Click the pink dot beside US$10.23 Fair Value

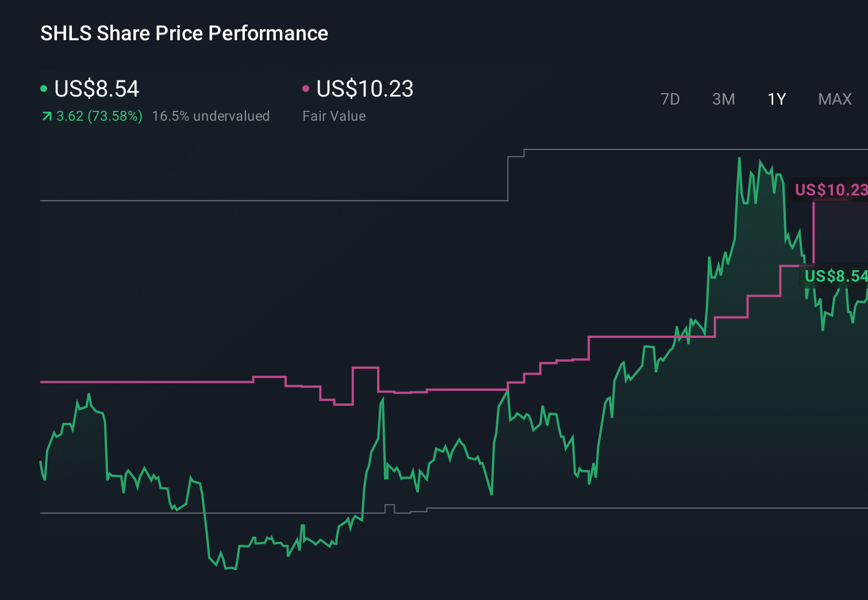tap(306, 89)
